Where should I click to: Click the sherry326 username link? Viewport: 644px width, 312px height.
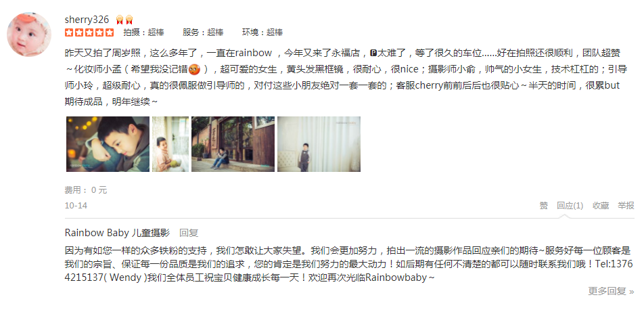pyautogui.click(x=87, y=20)
